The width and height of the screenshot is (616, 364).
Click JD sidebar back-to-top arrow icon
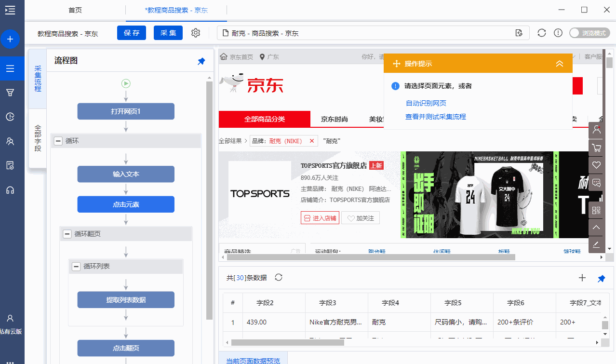(597, 227)
